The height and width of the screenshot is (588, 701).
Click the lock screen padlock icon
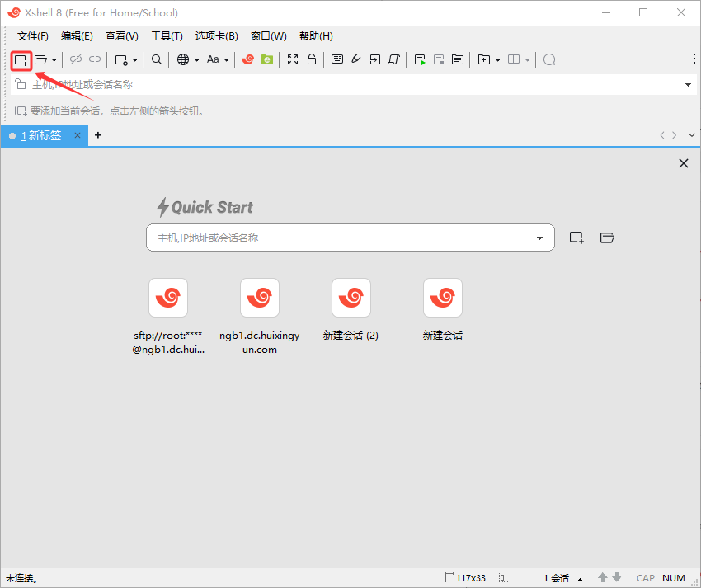(312, 59)
